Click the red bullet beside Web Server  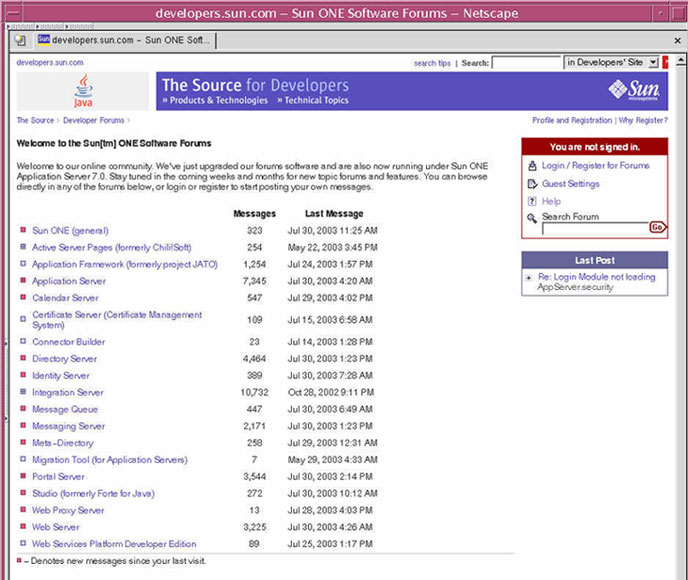coord(23,526)
